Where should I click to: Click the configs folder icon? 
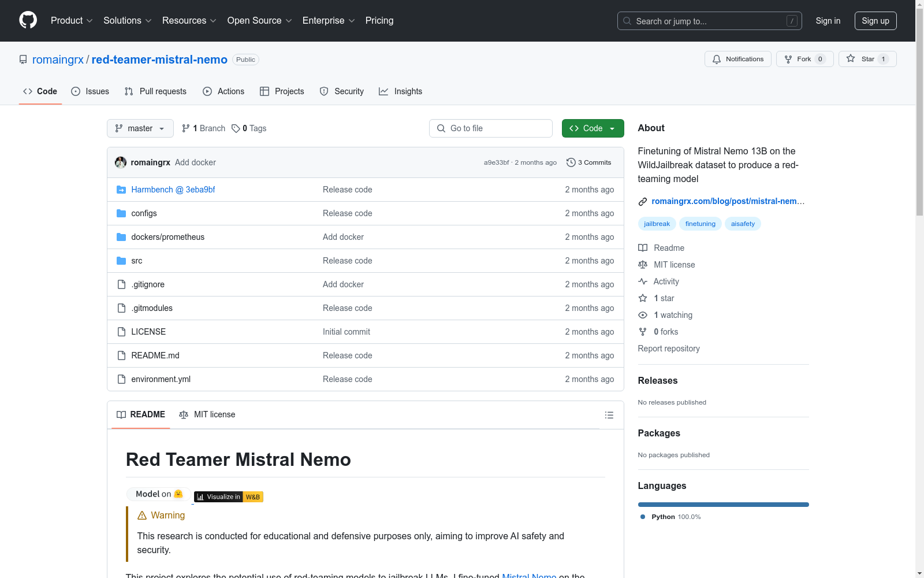pyautogui.click(x=121, y=213)
